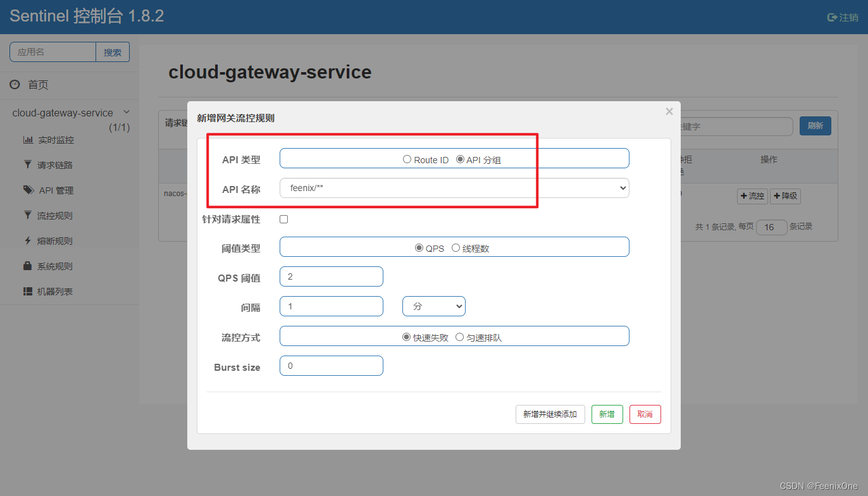The width and height of the screenshot is (868, 496).
Task: Click the filter icon beside 流控规则
Action: [x=27, y=215]
